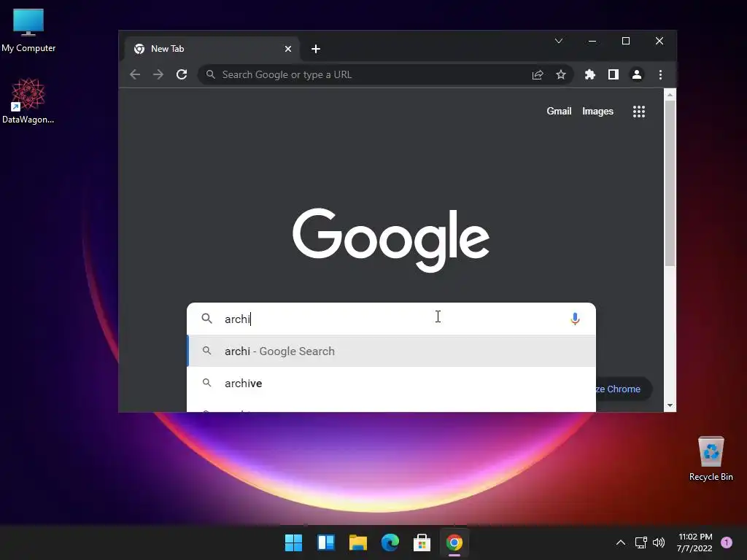The width and height of the screenshot is (747, 560).
Task: Maximize the Chrome window
Action: pos(626,41)
